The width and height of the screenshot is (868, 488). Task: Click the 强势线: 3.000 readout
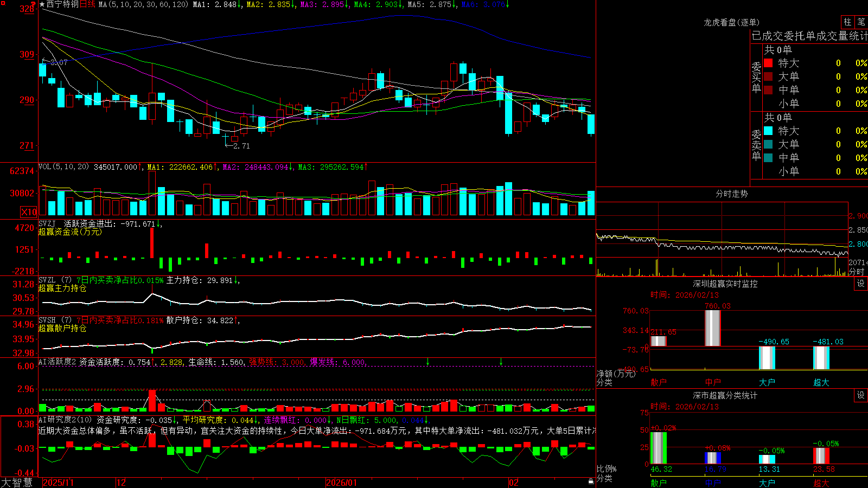(277, 362)
